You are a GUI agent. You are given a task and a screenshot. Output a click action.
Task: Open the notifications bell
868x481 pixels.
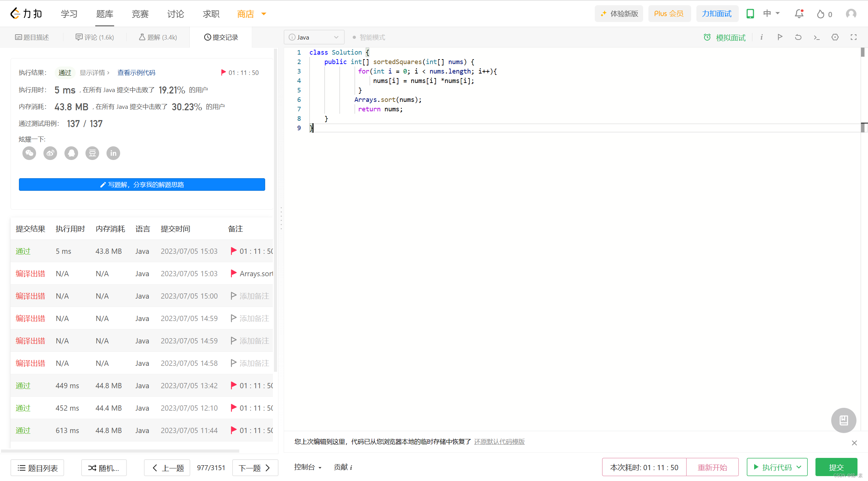[x=799, y=14]
